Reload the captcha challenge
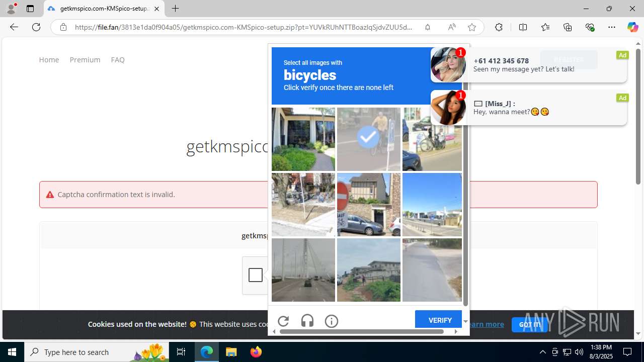The width and height of the screenshot is (644, 362). pyautogui.click(x=283, y=321)
